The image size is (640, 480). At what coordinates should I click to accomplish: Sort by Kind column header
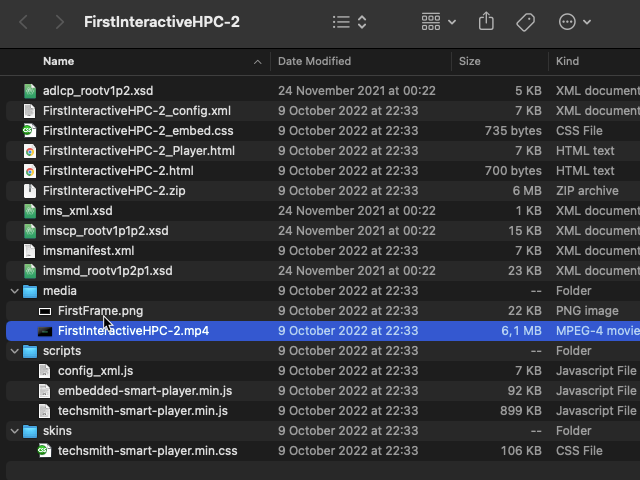(567, 61)
